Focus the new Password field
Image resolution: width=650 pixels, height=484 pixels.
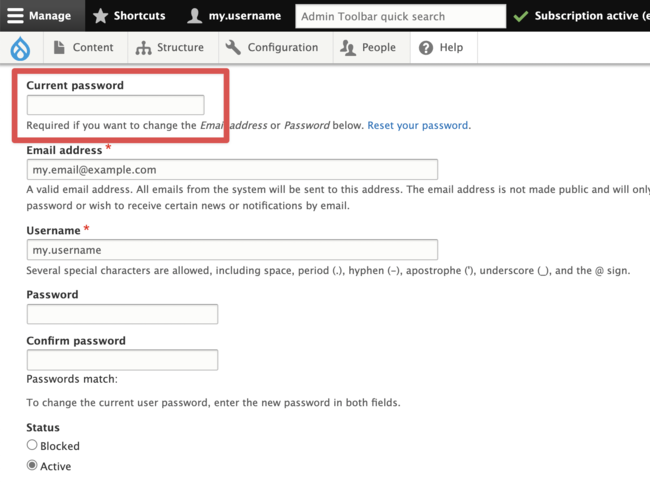[x=122, y=314]
